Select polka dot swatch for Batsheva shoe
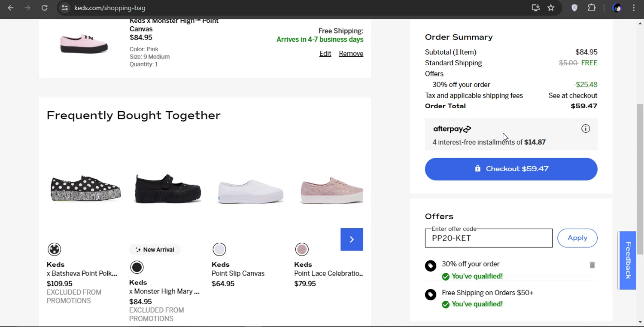The width and height of the screenshot is (644, 327). [x=54, y=249]
